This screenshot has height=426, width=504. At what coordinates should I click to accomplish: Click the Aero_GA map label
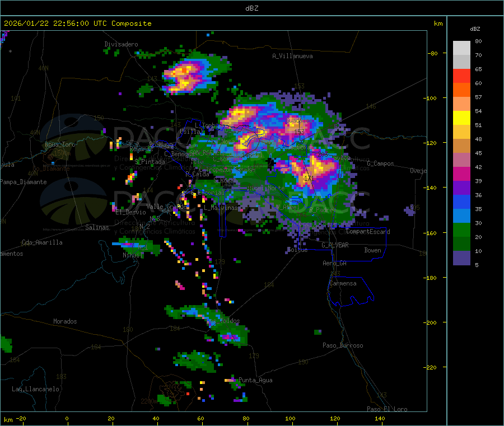pyautogui.click(x=335, y=263)
